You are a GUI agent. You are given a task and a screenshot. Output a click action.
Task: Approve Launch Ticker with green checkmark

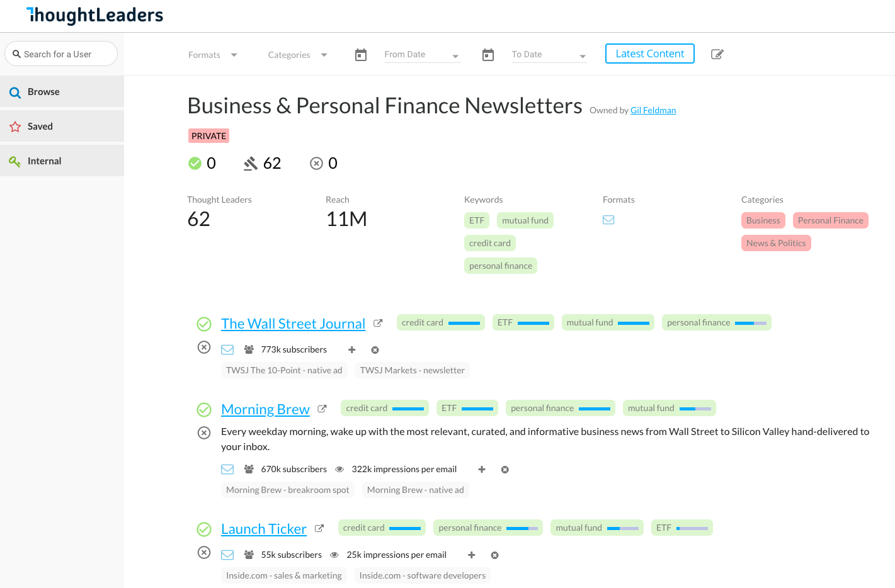[x=204, y=529]
